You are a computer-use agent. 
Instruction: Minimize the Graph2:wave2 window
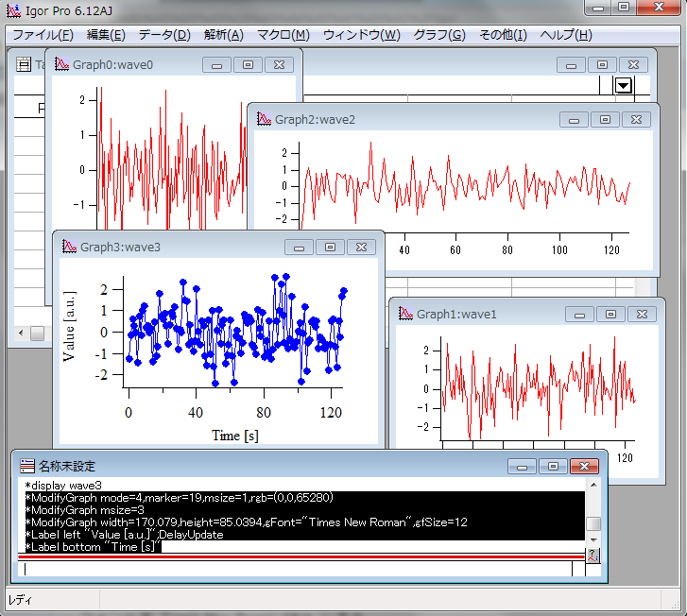pos(574,120)
